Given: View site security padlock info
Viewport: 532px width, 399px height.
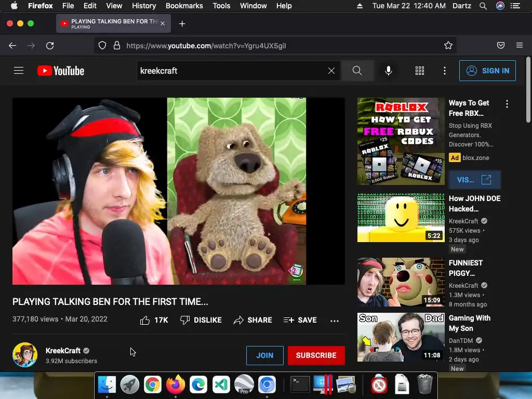Looking at the screenshot, I should (x=117, y=46).
